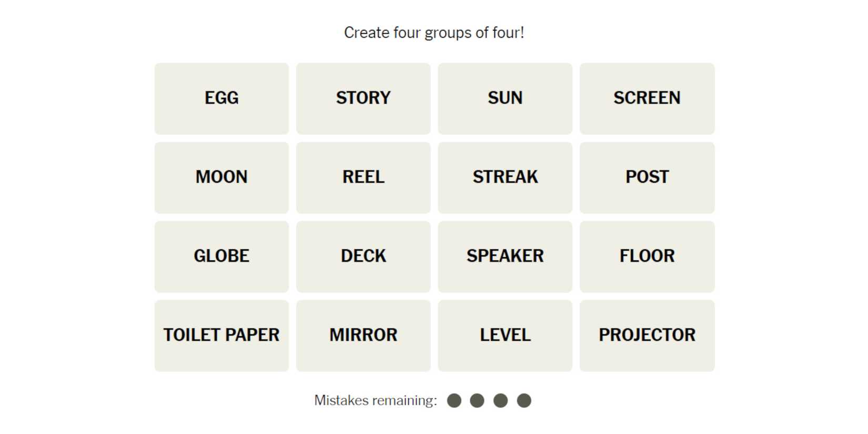
Task: Tap the SPEAKER word card
Action: (505, 256)
